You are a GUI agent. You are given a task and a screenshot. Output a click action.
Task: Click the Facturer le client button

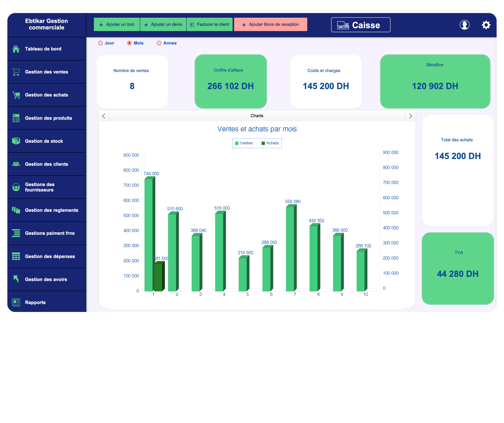point(209,24)
